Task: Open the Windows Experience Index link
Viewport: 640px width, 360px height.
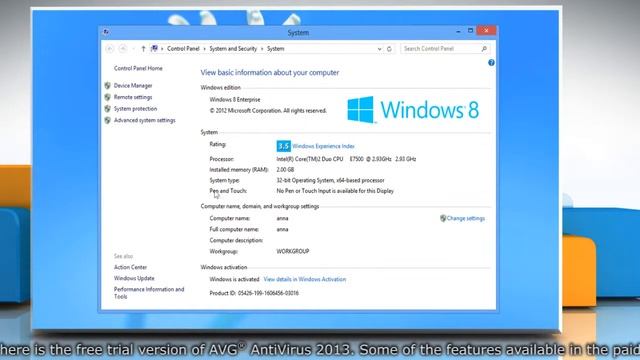Action: click(323, 146)
